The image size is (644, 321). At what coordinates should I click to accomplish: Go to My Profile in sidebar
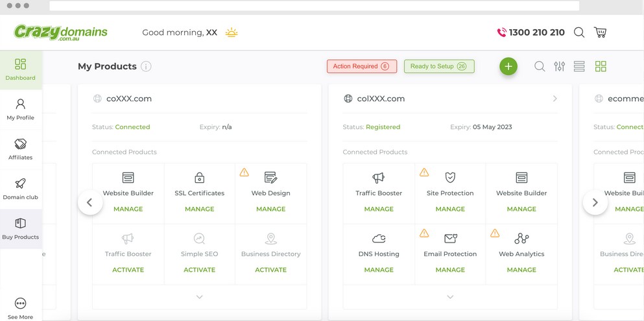tap(21, 110)
